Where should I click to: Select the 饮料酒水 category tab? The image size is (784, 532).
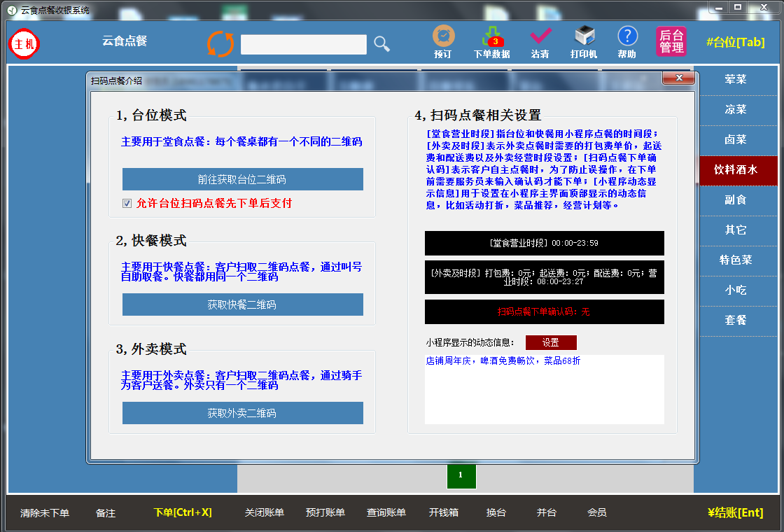tap(735, 169)
